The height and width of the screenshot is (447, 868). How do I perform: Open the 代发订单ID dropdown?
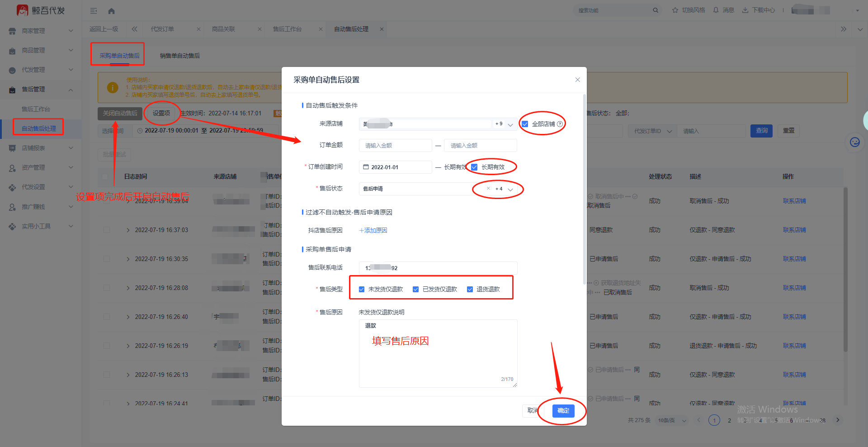[x=652, y=131]
